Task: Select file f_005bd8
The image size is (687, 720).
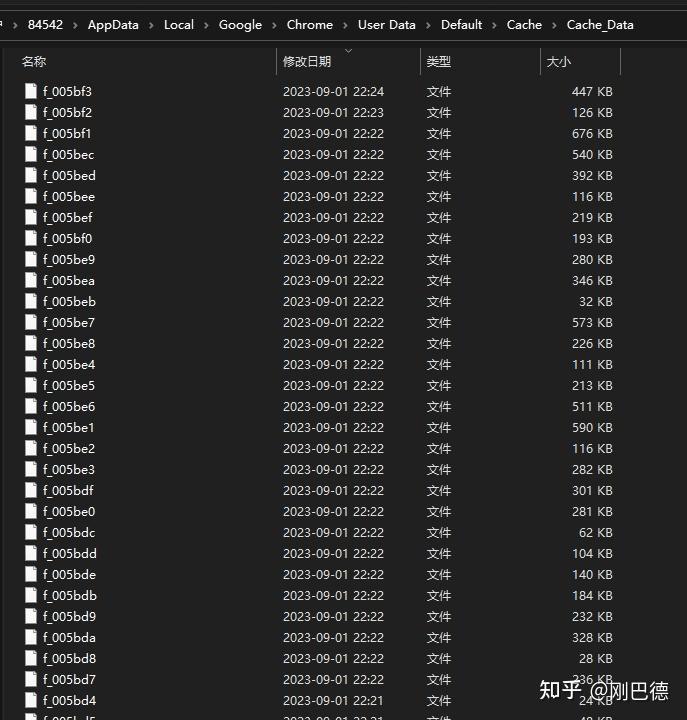Action: coord(69,658)
